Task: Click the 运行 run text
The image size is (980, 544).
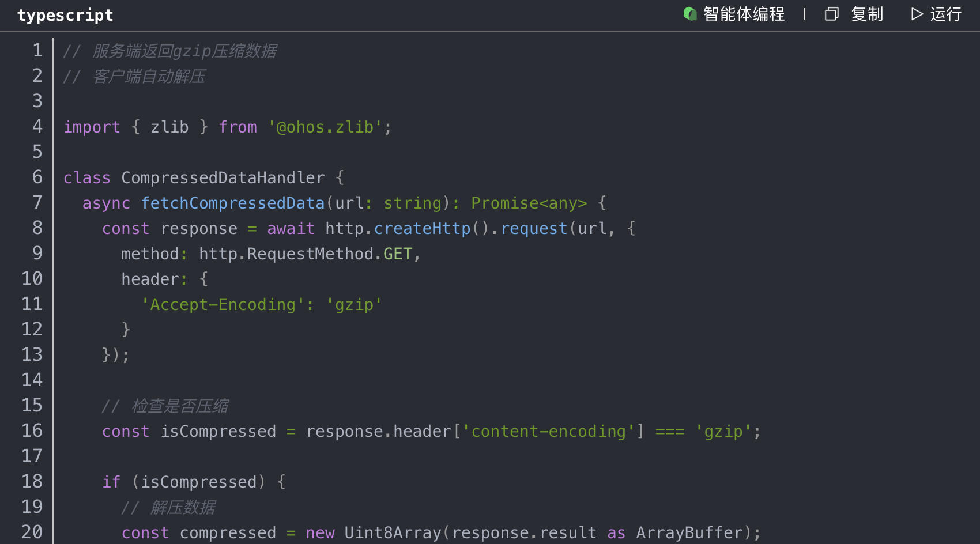Action: coord(945,14)
